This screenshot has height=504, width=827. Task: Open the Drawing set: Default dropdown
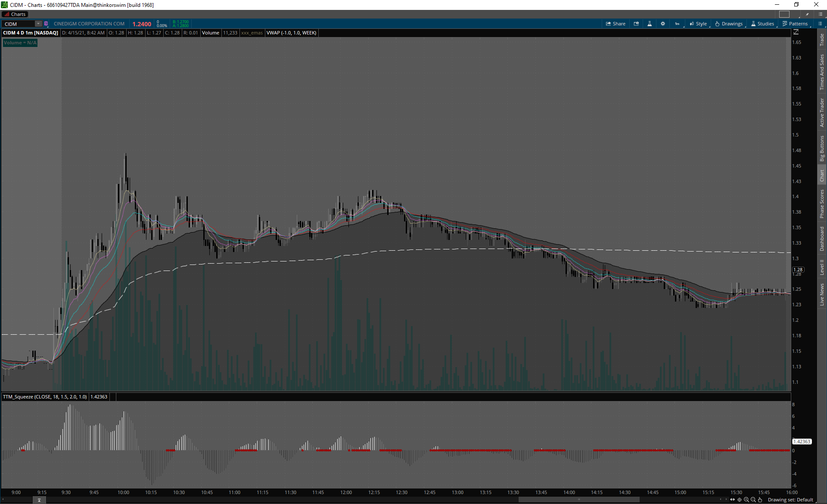(790, 500)
